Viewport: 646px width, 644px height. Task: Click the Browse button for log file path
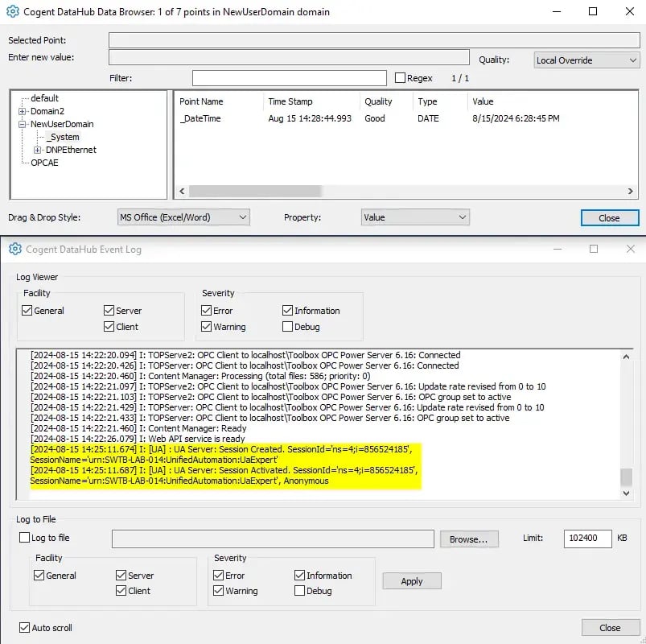468,539
